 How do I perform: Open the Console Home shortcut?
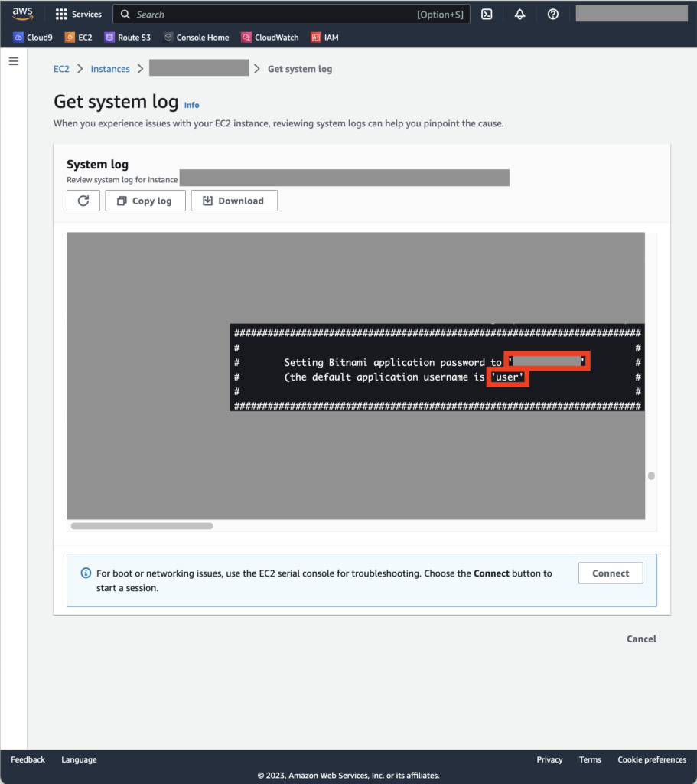[x=197, y=38]
